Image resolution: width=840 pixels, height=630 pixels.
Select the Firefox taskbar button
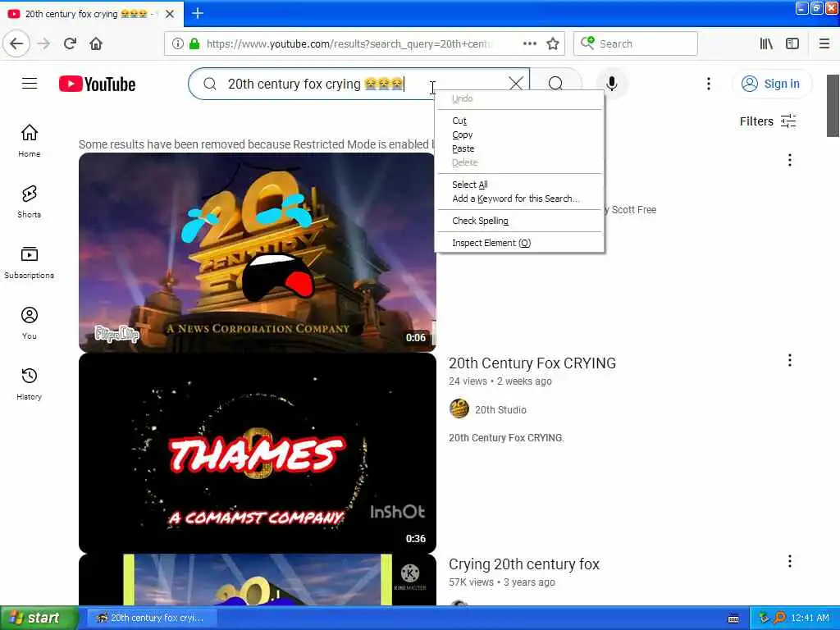[152, 618]
